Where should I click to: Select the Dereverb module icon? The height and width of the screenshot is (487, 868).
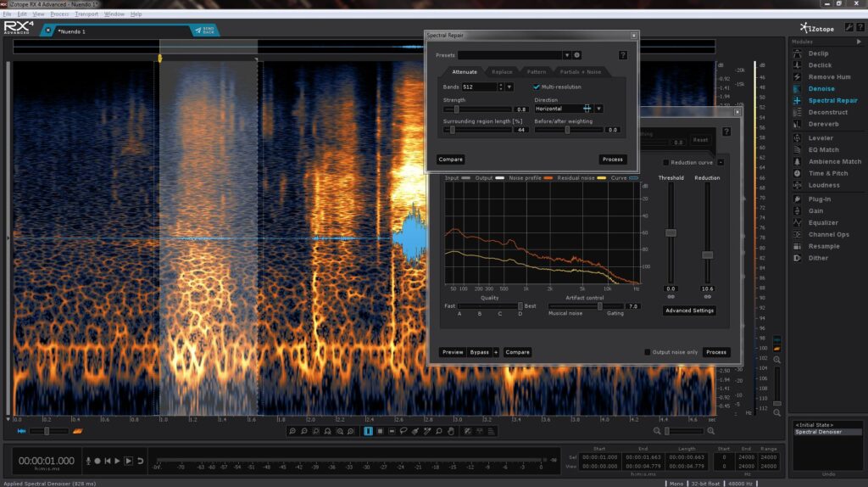[798, 124]
